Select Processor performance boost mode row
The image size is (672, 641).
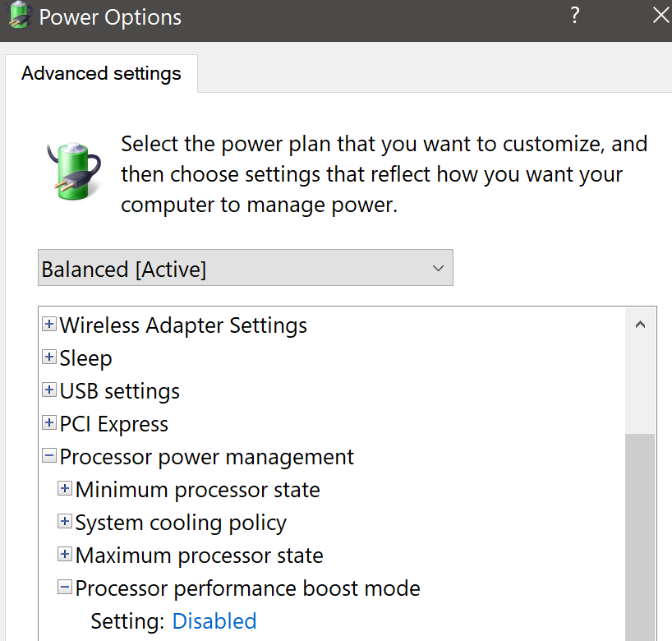tap(248, 588)
